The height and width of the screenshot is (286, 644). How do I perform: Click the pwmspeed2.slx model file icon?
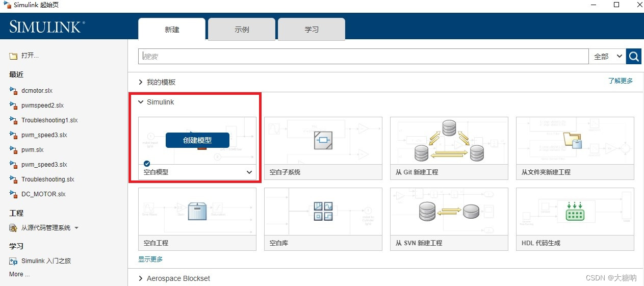(x=13, y=106)
